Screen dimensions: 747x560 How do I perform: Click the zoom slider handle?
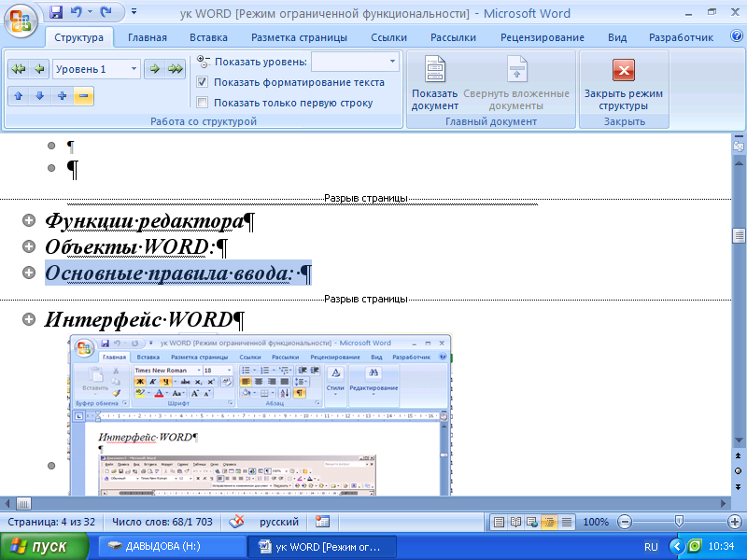coord(680,522)
